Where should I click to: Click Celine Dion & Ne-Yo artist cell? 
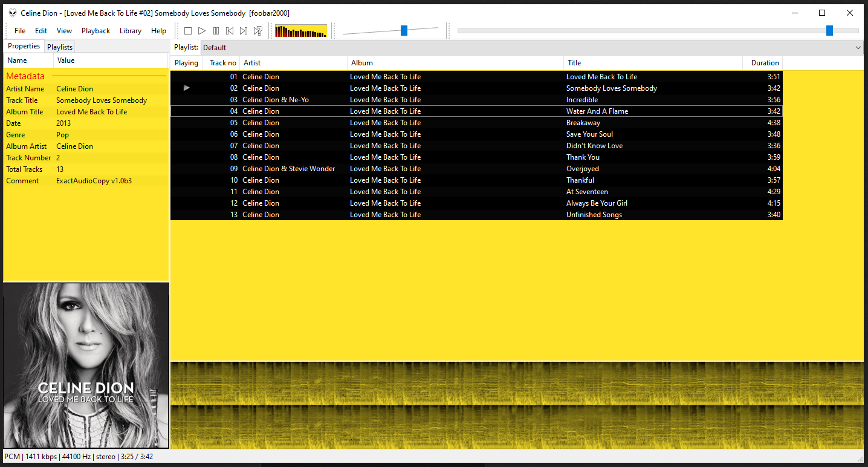pos(276,100)
